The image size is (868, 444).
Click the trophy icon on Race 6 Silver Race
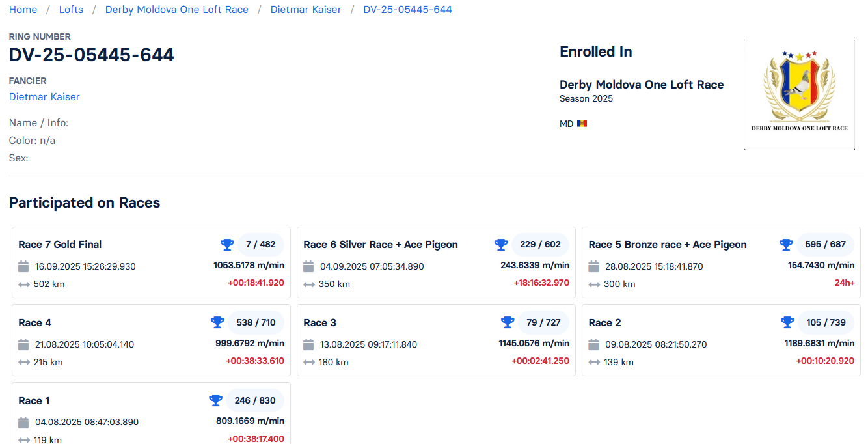click(x=501, y=245)
